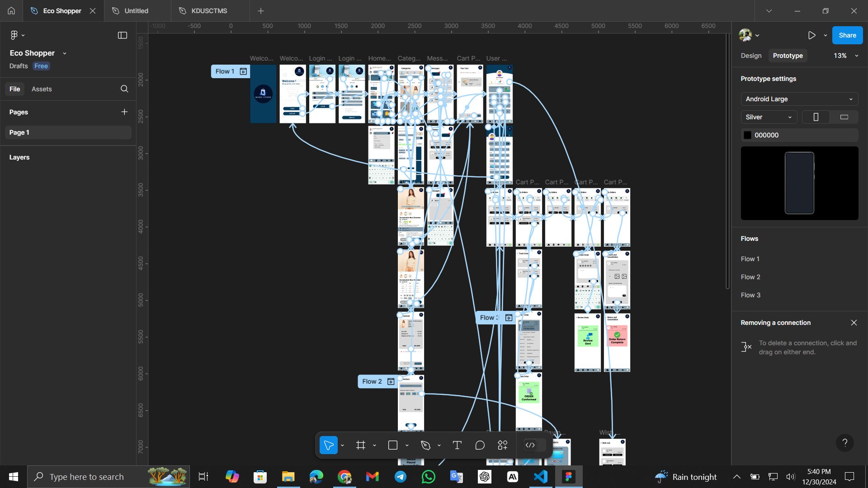The image size is (868, 488).
Task: Click the Share button
Action: click(x=847, y=35)
